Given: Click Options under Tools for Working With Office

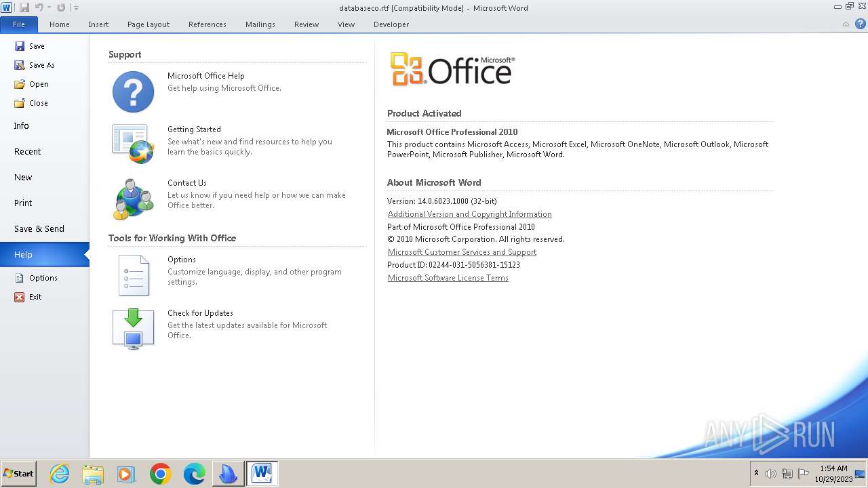Looking at the screenshot, I should (x=182, y=260).
